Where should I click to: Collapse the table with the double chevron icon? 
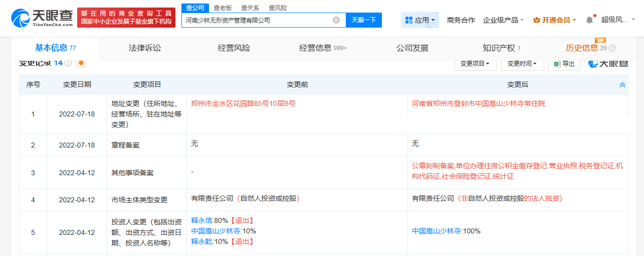[x=622, y=85]
